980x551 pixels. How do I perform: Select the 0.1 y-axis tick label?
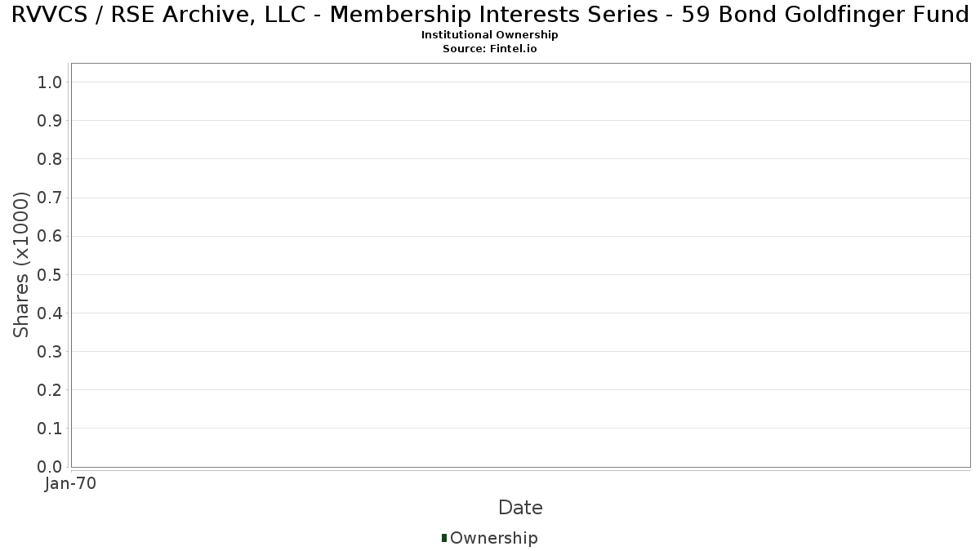point(51,429)
